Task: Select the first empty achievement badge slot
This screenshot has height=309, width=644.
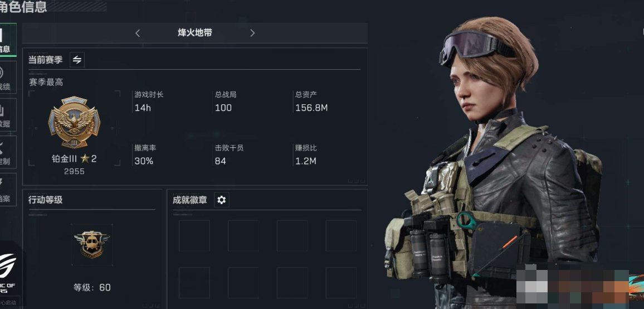Action: click(x=194, y=236)
